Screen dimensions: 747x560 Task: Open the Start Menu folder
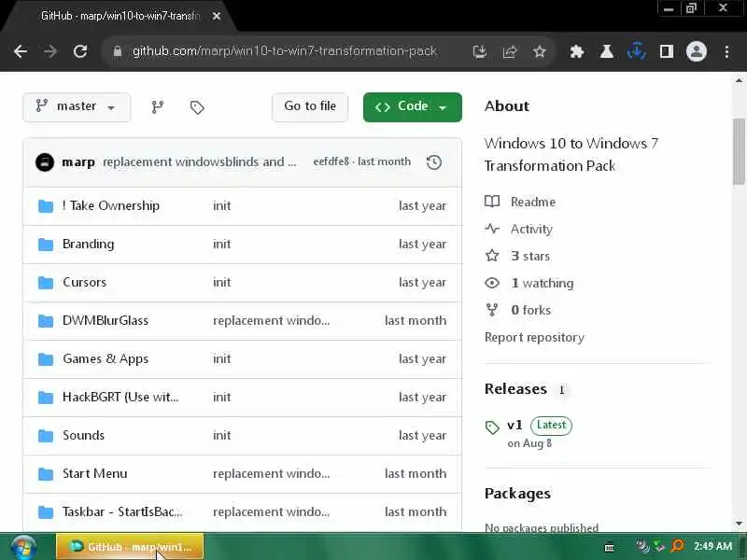tap(95, 473)
